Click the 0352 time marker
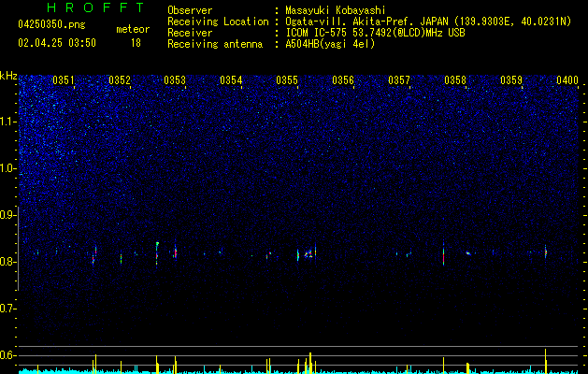 click(120, 80)
